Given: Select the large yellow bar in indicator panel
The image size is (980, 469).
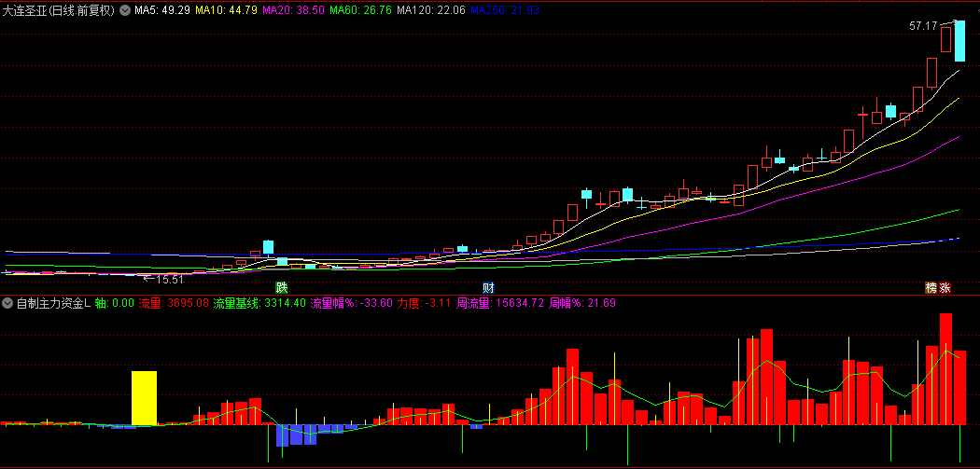Looking at the screenshot, I should point(144,398).
